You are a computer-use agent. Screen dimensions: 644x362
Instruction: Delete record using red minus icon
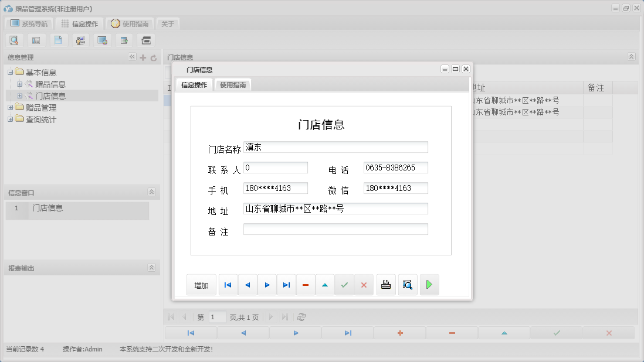[x=306, y=285]
